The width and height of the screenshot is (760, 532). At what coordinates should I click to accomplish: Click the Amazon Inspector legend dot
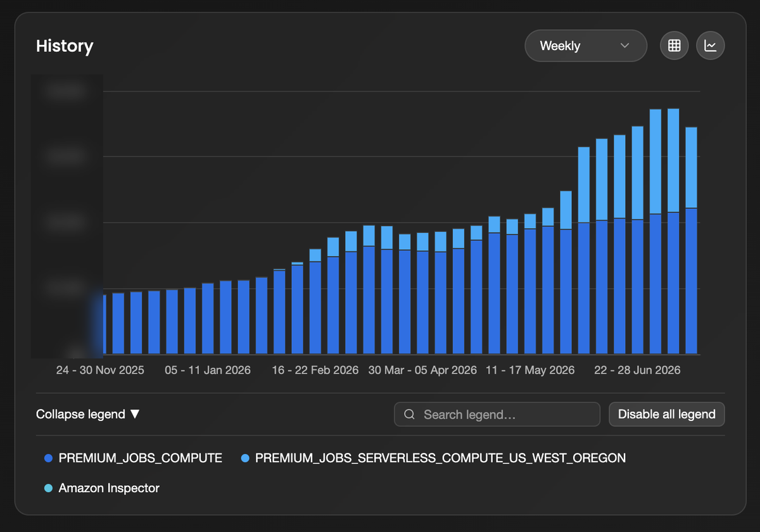(48, 488)
